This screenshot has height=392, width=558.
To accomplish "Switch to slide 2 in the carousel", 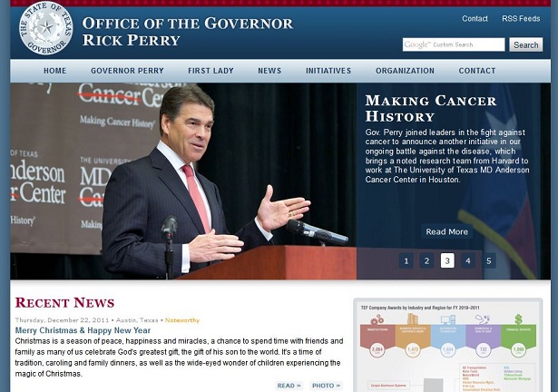I will (426, 261).
